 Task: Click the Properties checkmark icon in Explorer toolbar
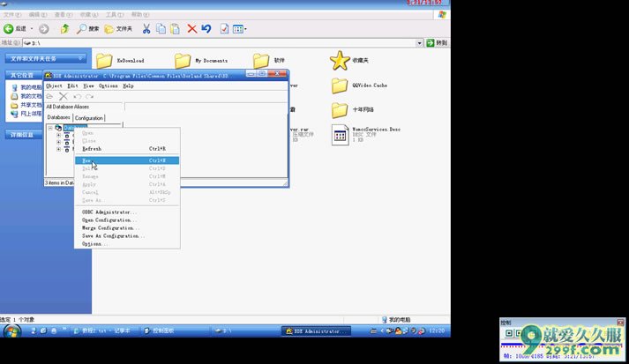tap(224, 28)
